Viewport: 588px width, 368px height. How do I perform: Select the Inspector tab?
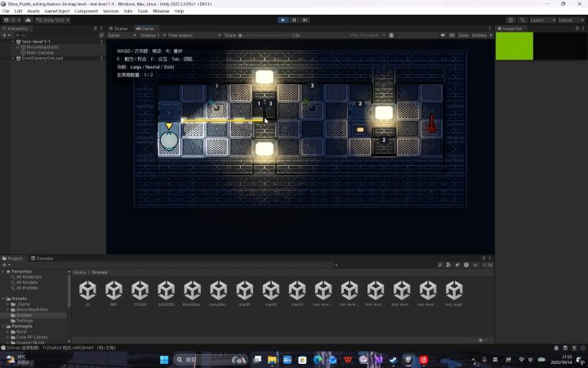click(x=510, y=29)
